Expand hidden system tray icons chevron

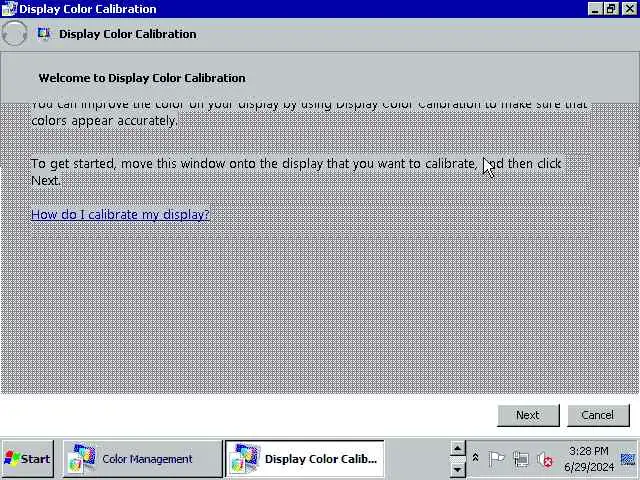[476, 458]
